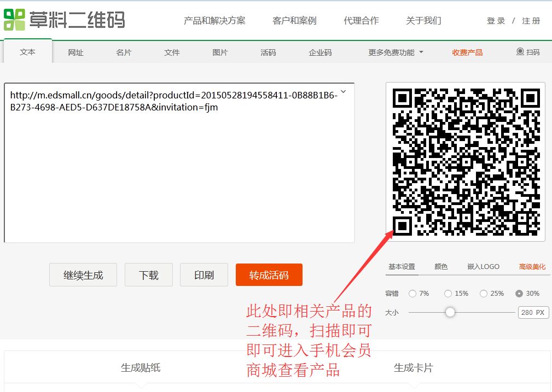This screenshot has width=552, height=392.
Task: Select the 15% error correction radio
Action: 448,294
